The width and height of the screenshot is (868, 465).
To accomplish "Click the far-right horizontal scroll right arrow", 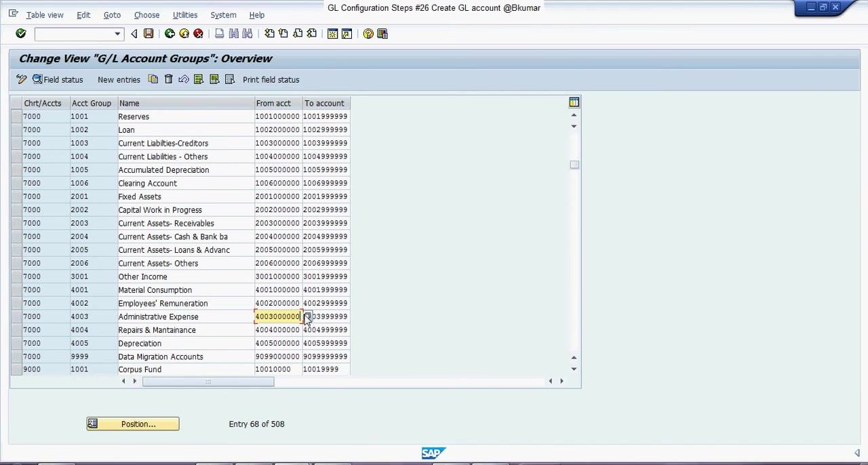I will pos(561,381).
